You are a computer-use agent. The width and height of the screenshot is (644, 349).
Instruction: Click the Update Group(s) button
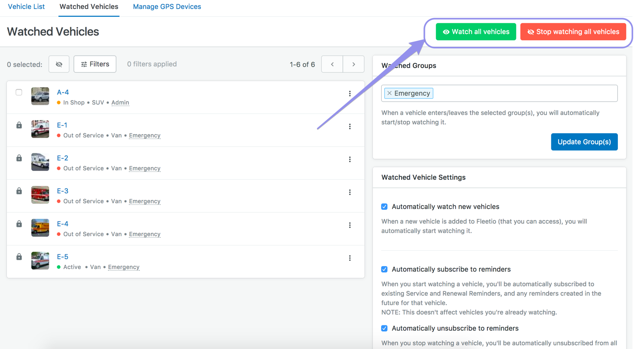(584, 142)
